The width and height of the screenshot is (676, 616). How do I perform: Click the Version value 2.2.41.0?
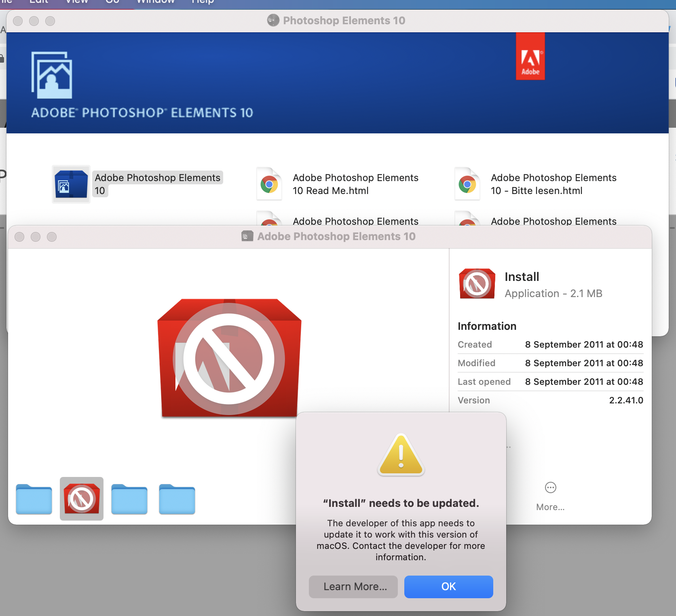[x=626, y=400]
